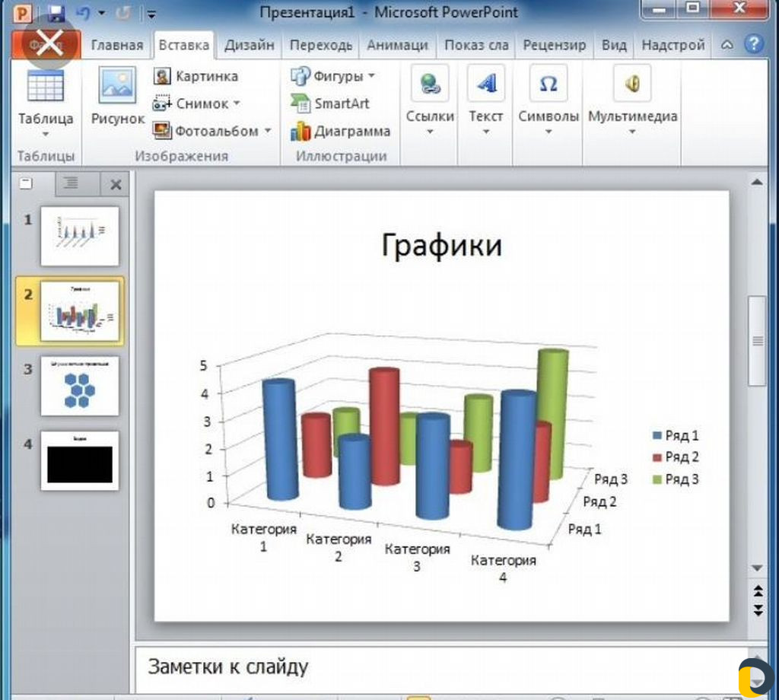
Task: Open PowerPoint Help question mark icon
Action: [754, 44]
